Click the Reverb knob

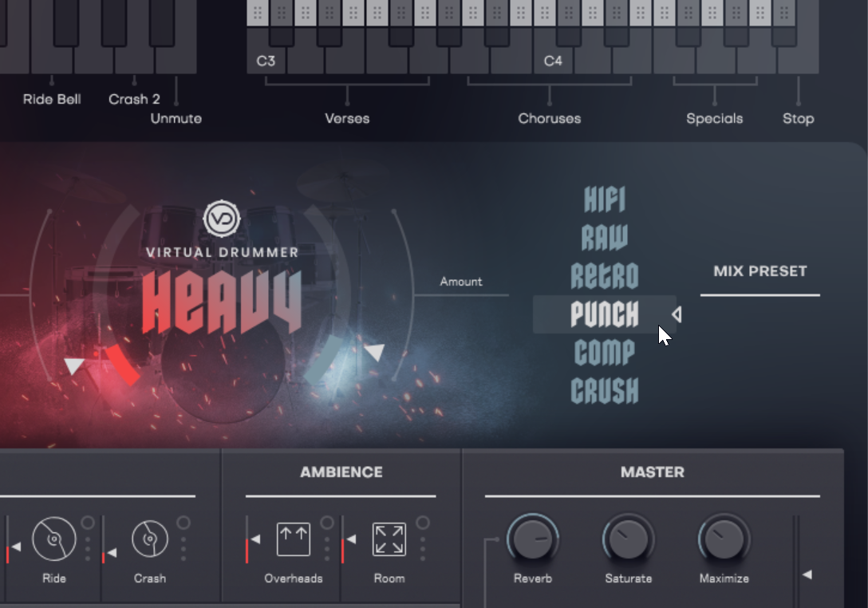tap(533, 539)
